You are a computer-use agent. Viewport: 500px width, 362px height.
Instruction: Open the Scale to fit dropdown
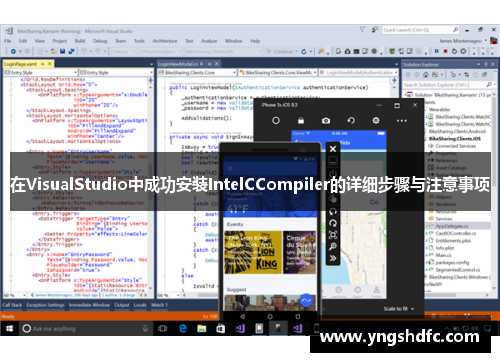coord(398,309)
